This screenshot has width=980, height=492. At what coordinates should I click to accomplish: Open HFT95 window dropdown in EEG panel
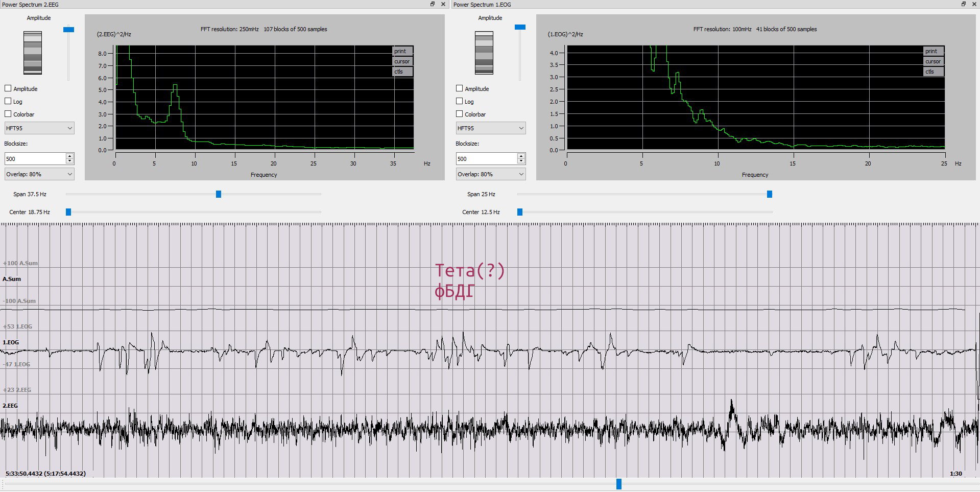(39, 128)
